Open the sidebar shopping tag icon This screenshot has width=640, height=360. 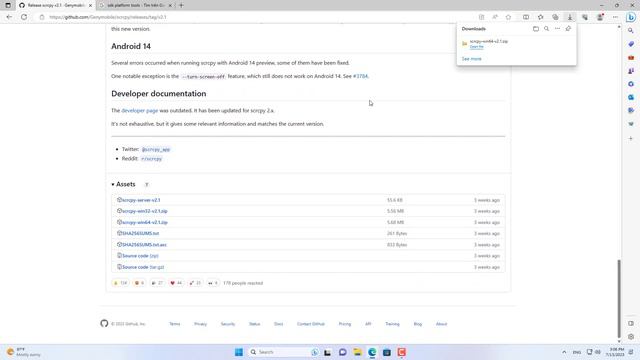(631, 44)
